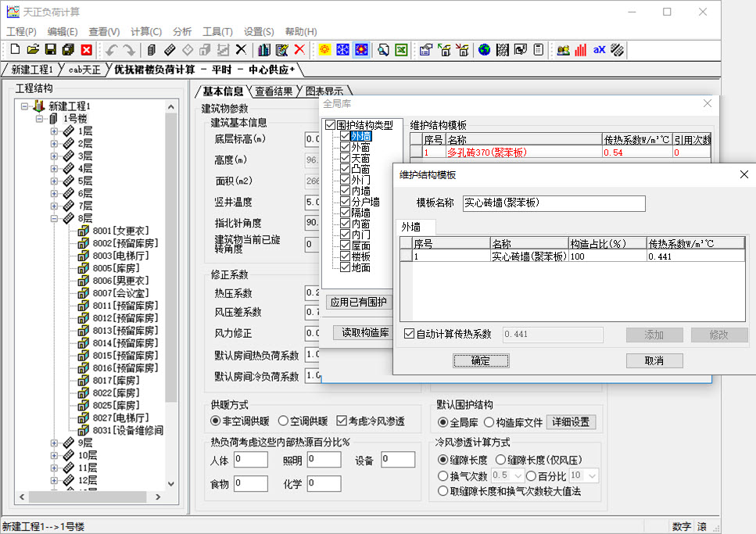
Task: Collapse the 8层 tree node
Action: pyautogui.click(x=54, y=218)
